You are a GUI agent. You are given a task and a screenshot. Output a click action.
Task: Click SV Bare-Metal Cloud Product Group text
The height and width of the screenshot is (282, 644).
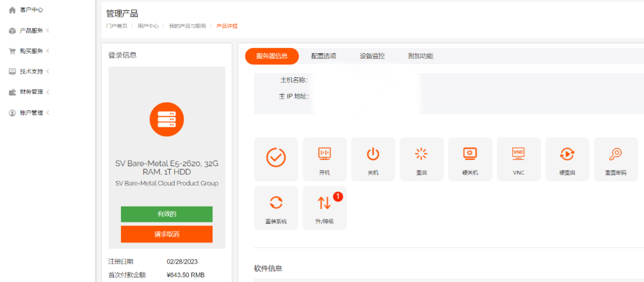point(166,184)
